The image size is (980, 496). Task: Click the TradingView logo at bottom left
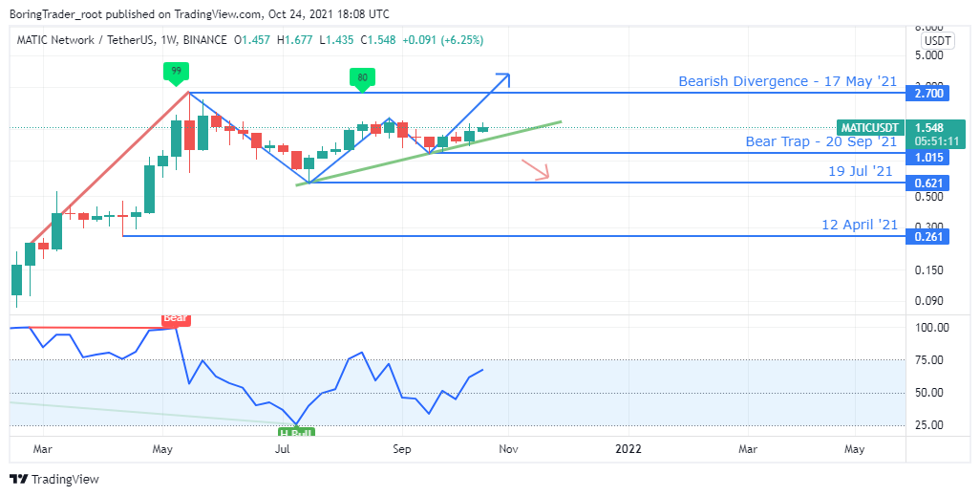coord(54,479)
